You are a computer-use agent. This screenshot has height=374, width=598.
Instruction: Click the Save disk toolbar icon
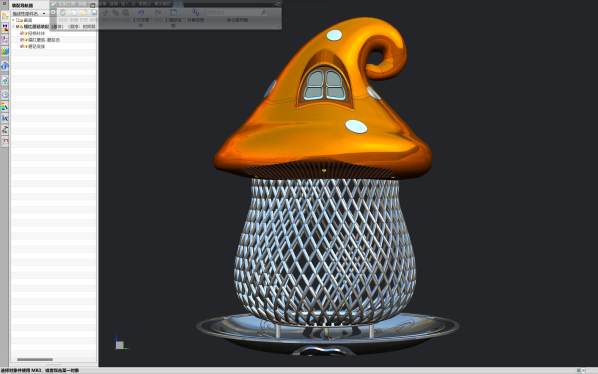94,13
